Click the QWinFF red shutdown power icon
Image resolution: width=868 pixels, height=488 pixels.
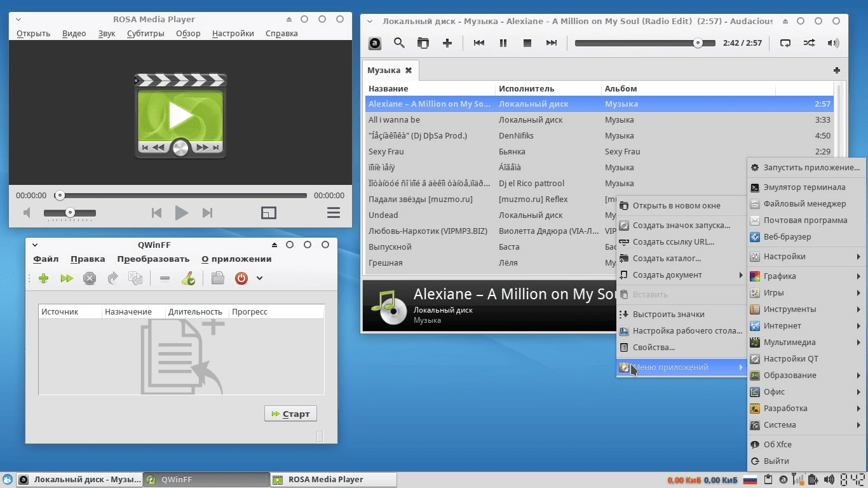241,278
